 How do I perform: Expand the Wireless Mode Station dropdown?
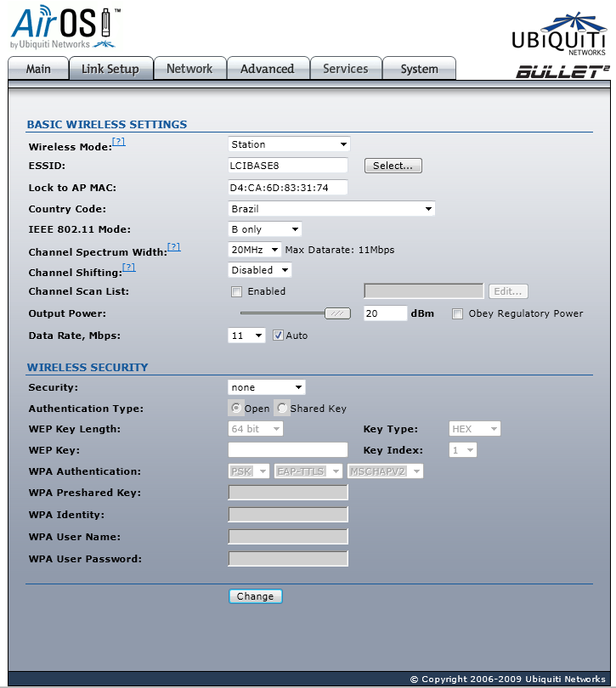click(289, 144)
